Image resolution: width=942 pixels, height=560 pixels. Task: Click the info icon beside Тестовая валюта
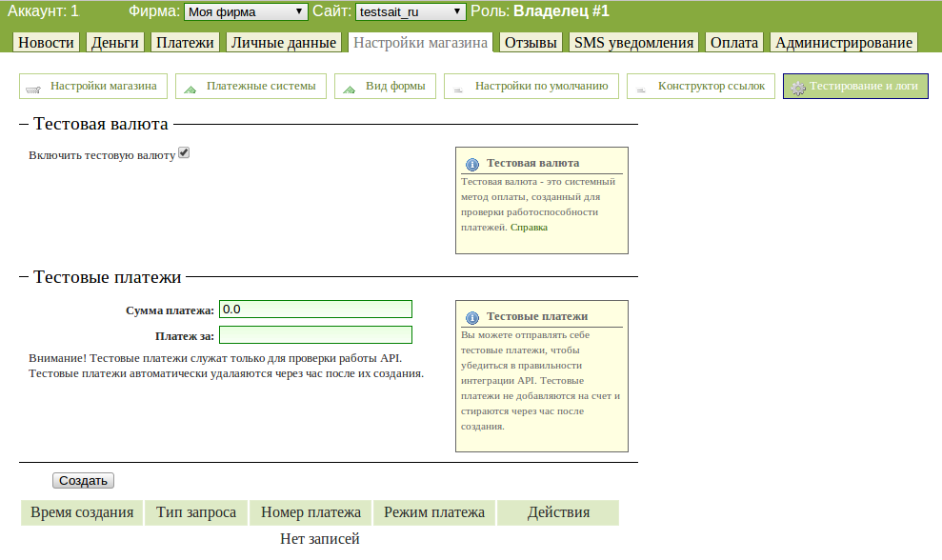tap(472, 164)
